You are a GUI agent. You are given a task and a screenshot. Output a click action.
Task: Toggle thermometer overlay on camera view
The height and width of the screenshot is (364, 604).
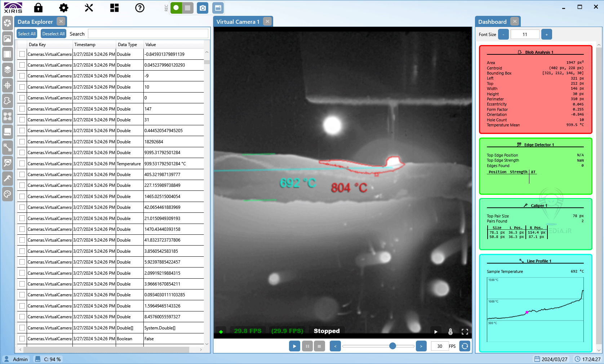point(450,332)
